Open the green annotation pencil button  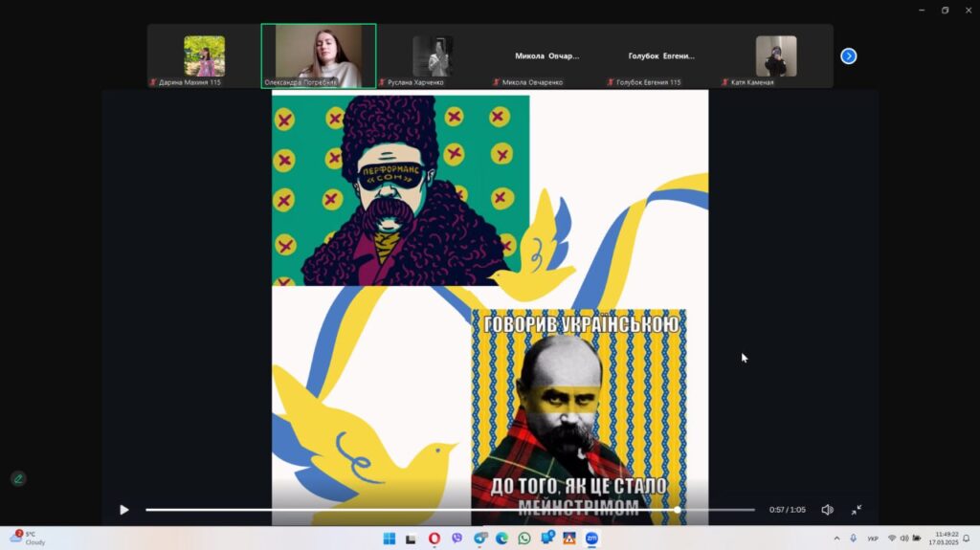click(18, 479)
